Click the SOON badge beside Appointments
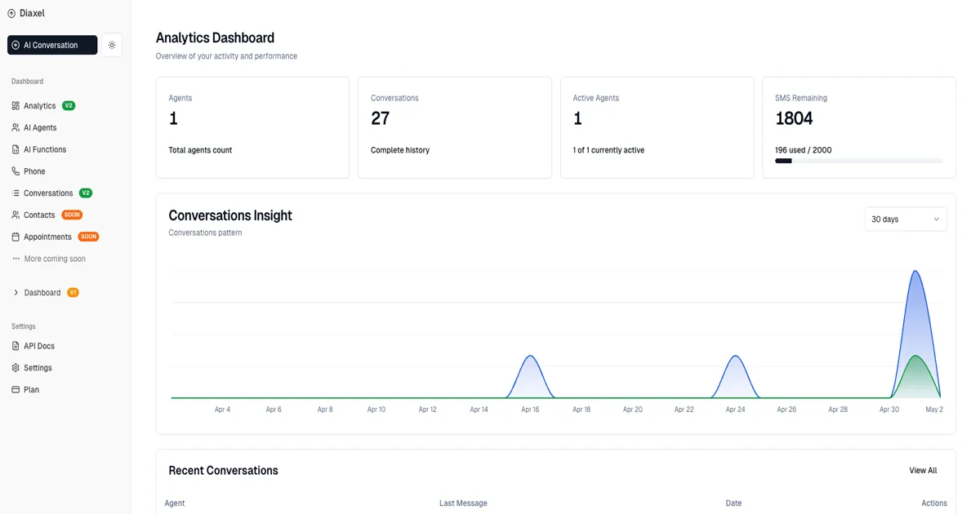The height and width of the screenshot is (514, 980). (x=88, y=237)
